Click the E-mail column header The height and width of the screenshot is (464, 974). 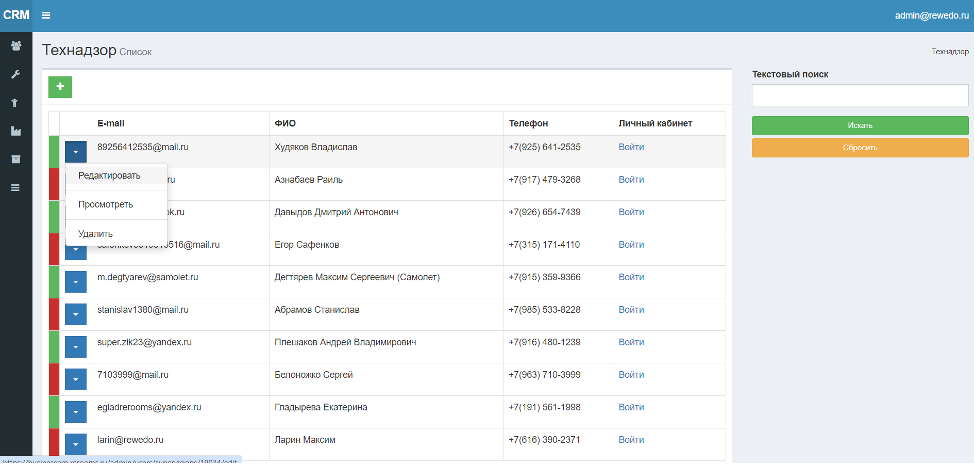coord(111,124)
